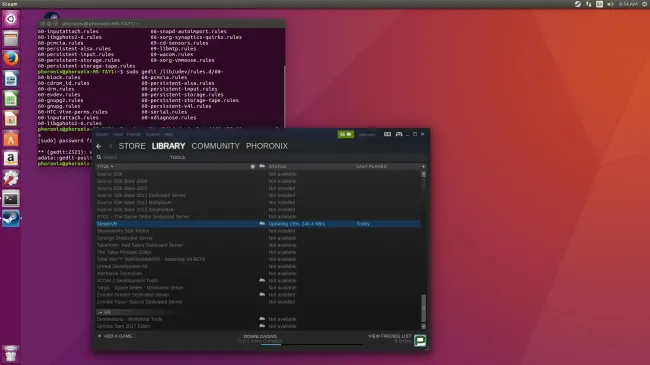Open the DOWNLOADING status link
Image resolution: width=650 pixels, height=365 pixels.
click(260, 336)
